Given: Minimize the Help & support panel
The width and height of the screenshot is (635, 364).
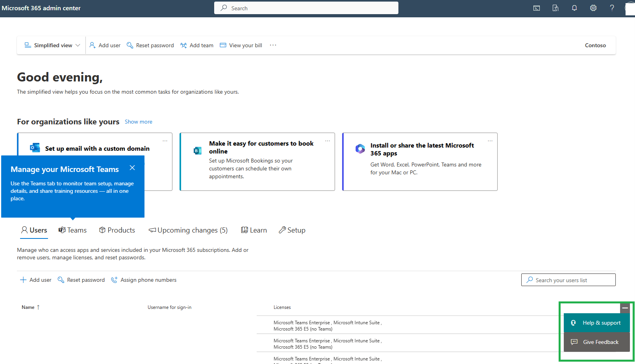Looking at the screenshot, I should [x=625, y=308].
